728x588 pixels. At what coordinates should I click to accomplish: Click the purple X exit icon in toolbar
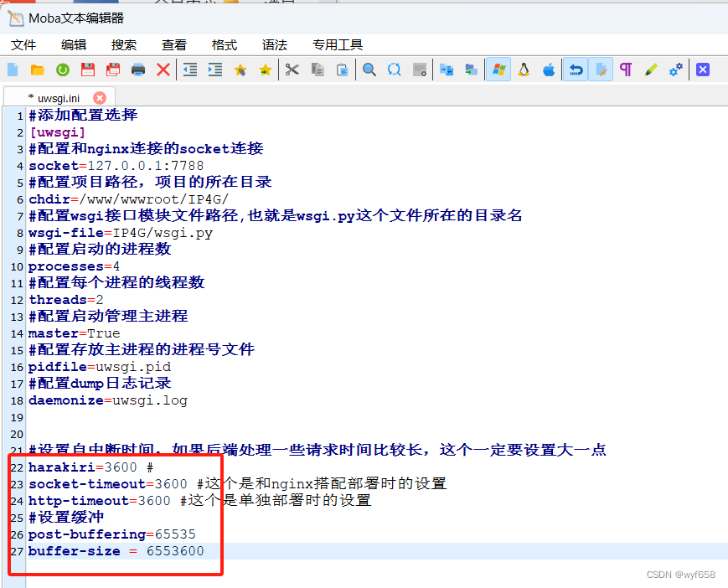703,70
